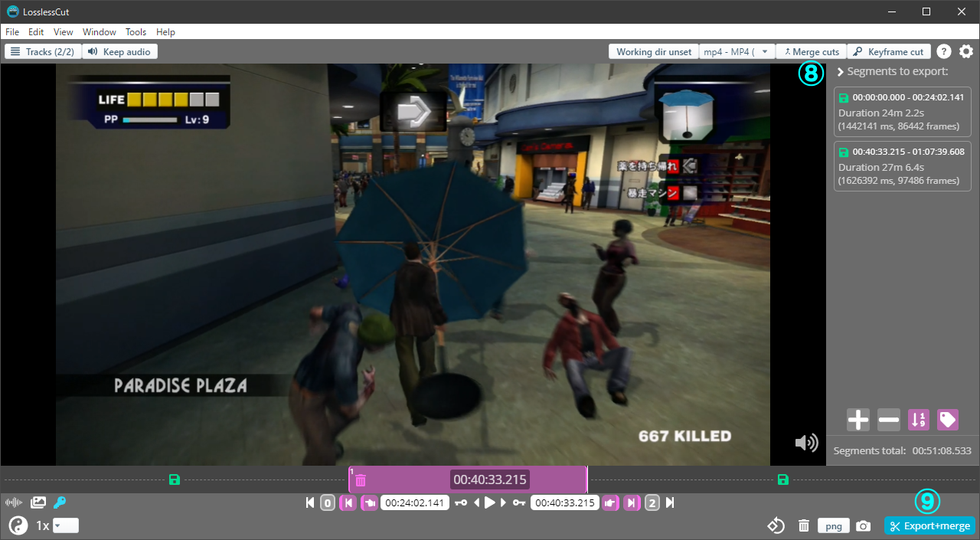Open the Help menu
This screenshot has width=980, height=540.
166,32
